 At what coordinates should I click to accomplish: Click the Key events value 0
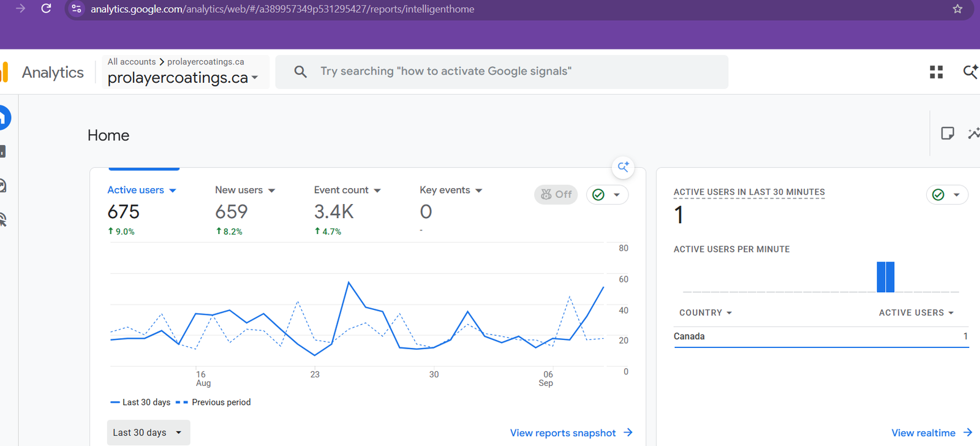point(426,212)
